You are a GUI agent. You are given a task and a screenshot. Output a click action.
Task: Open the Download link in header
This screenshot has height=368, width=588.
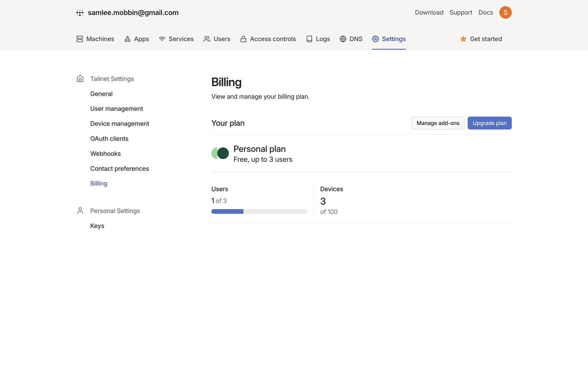(x=429, y=13)
